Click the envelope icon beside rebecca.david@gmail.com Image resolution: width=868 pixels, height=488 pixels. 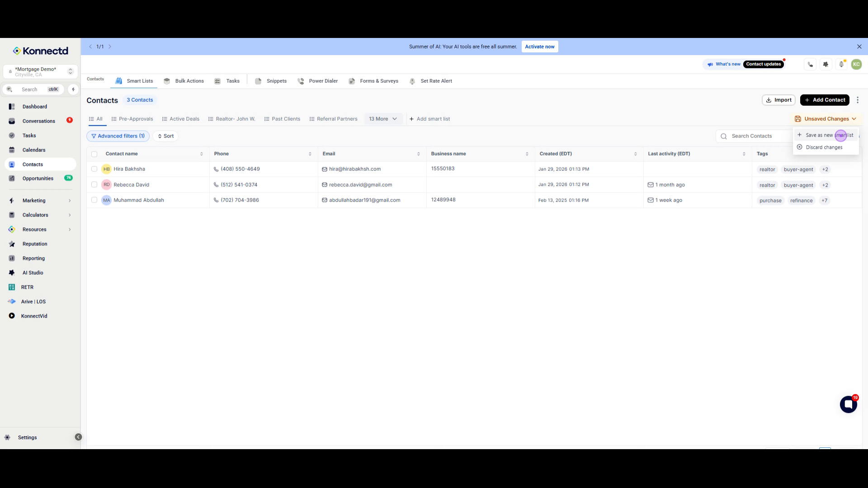click(x=325, y=185)
